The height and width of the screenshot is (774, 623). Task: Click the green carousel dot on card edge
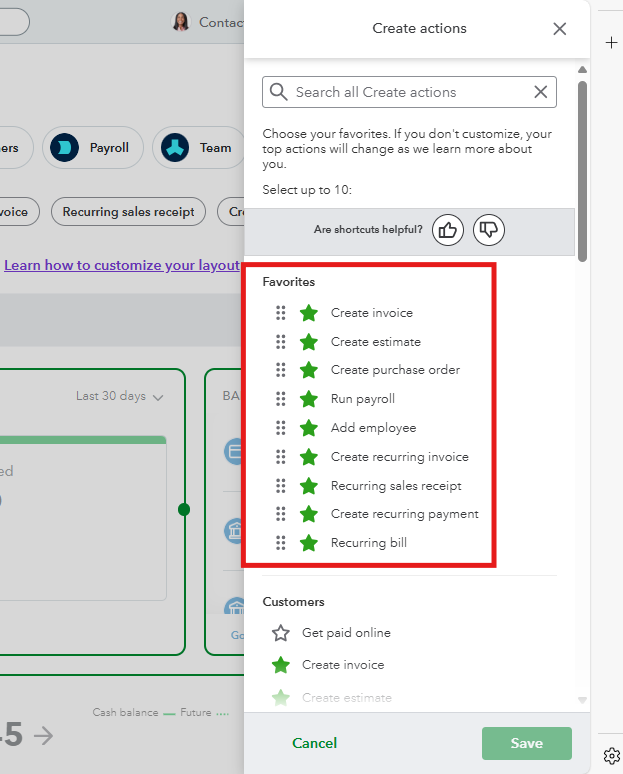click(184, 509)
